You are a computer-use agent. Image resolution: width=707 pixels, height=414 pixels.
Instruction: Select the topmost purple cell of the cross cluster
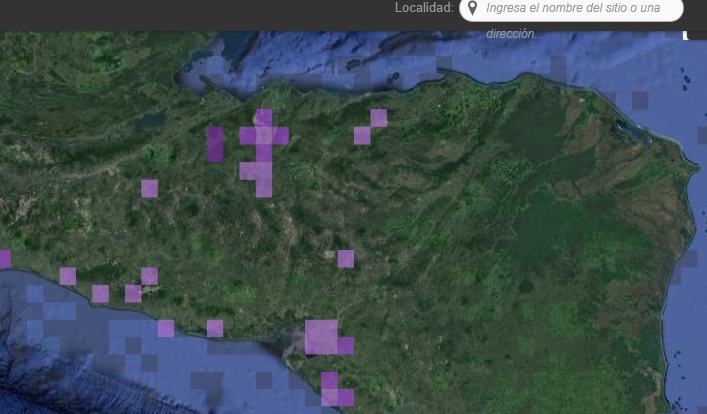[x=264, y=118]
